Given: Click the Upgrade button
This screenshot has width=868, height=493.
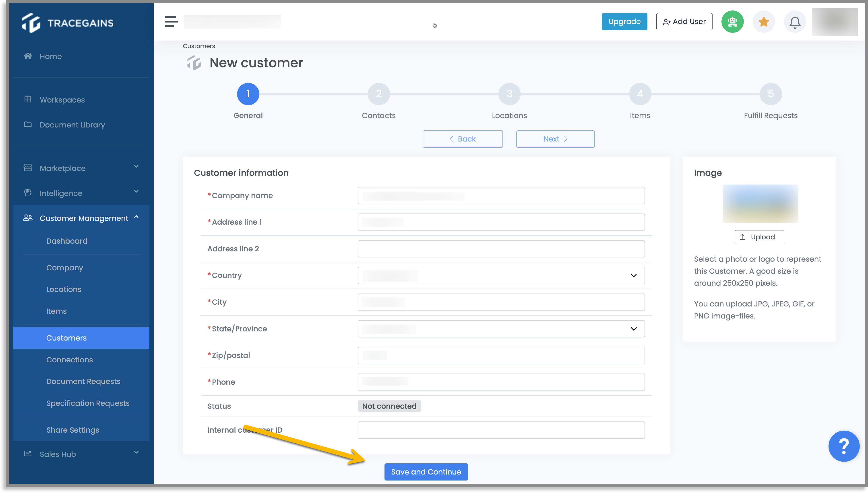Looking at the screenshot, I should pos(624,22).
